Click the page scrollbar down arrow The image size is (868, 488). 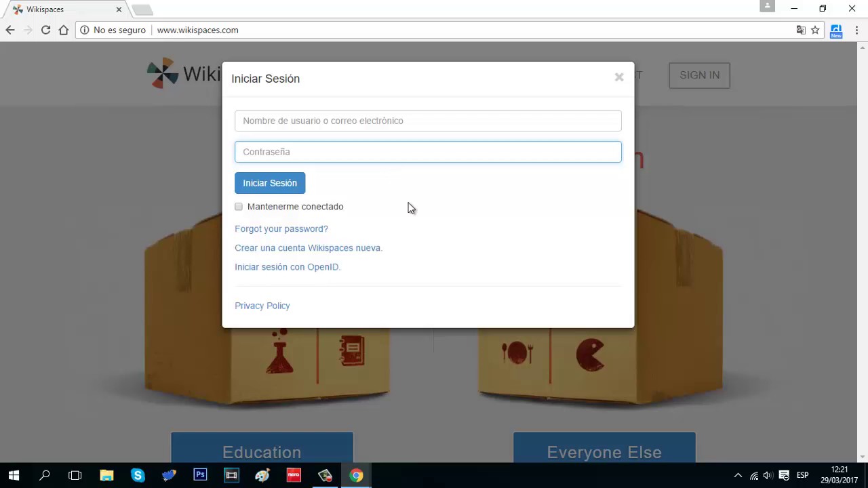863,457
